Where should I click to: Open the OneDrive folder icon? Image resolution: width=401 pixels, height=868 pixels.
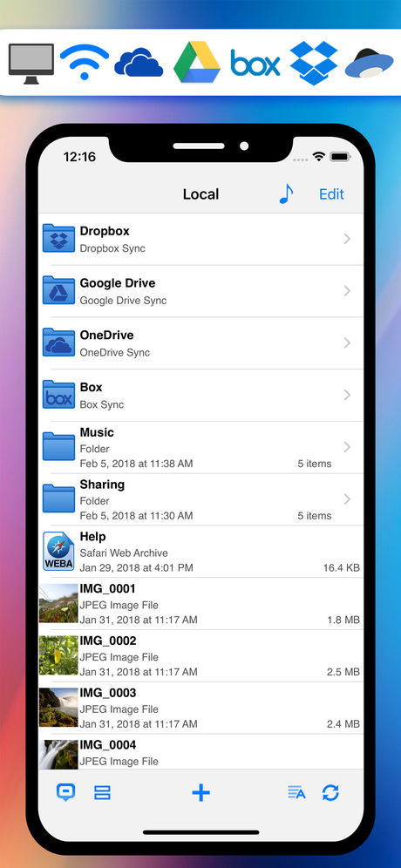pos(58,342)
